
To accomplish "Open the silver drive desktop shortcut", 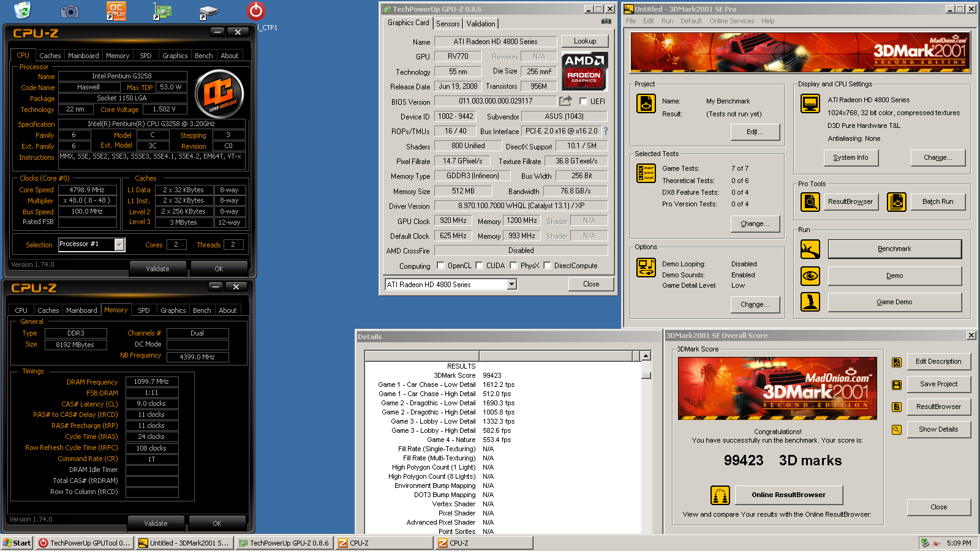I will coord(208,12).
